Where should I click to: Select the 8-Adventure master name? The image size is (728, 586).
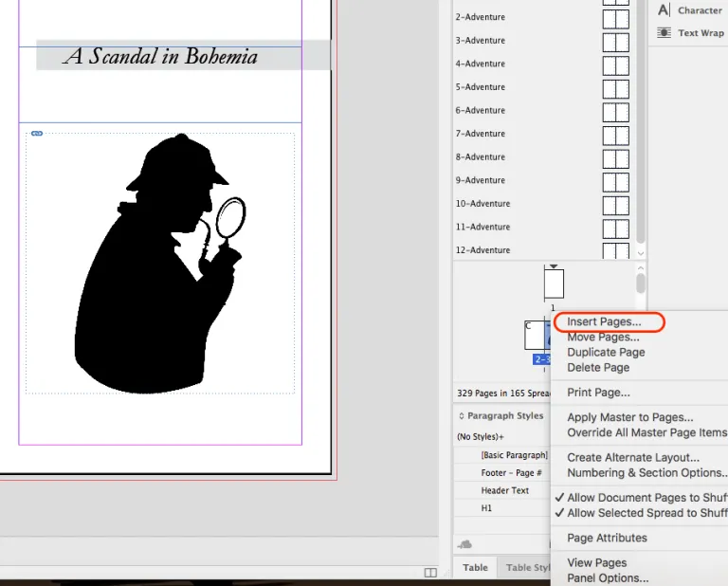(x=480, y=156)
